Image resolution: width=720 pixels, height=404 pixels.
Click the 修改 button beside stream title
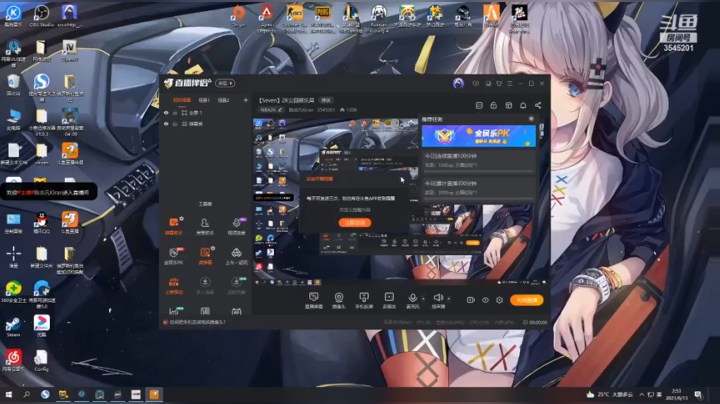[x=326, y=100]
